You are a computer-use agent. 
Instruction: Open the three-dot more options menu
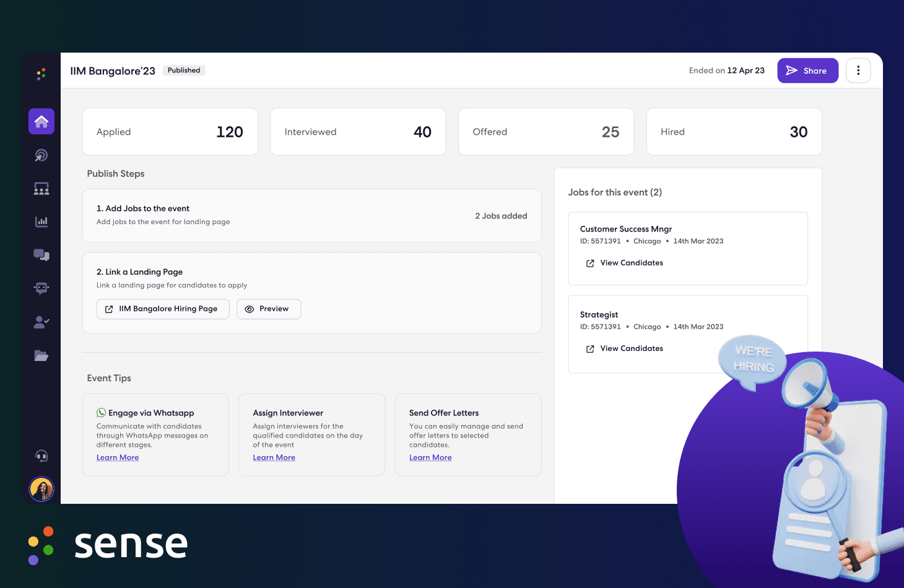click(858, 71)
